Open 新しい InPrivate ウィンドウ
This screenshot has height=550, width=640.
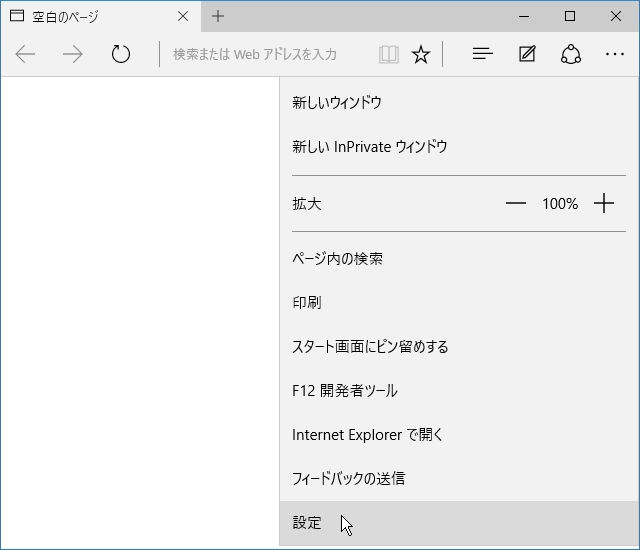(x=459, y=146)
